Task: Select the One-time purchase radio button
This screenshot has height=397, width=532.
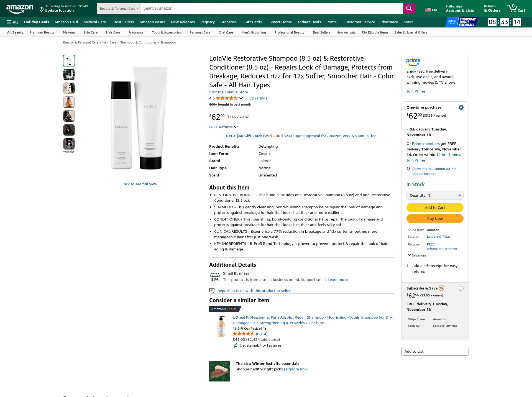Action: point(461,107)
